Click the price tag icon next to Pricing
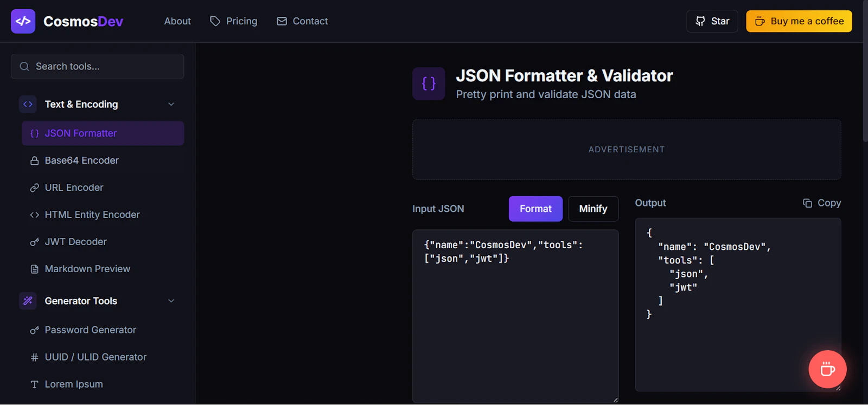This screenshot has width=868, height=405. 215,21
